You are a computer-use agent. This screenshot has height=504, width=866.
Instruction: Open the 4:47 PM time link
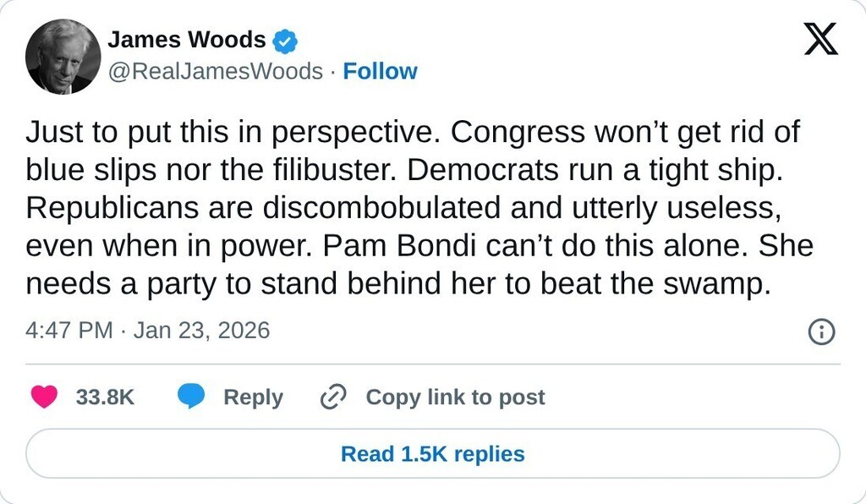click(x=69, y=330)
